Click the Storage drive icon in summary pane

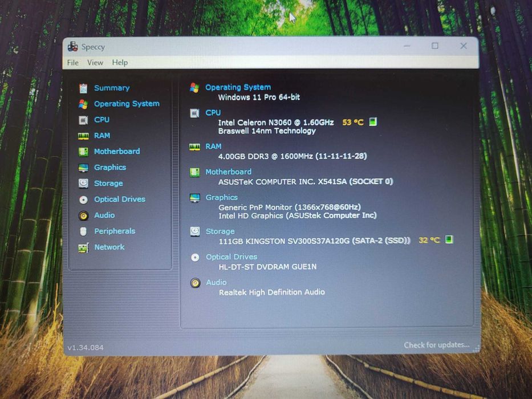[x=195, y=231]
